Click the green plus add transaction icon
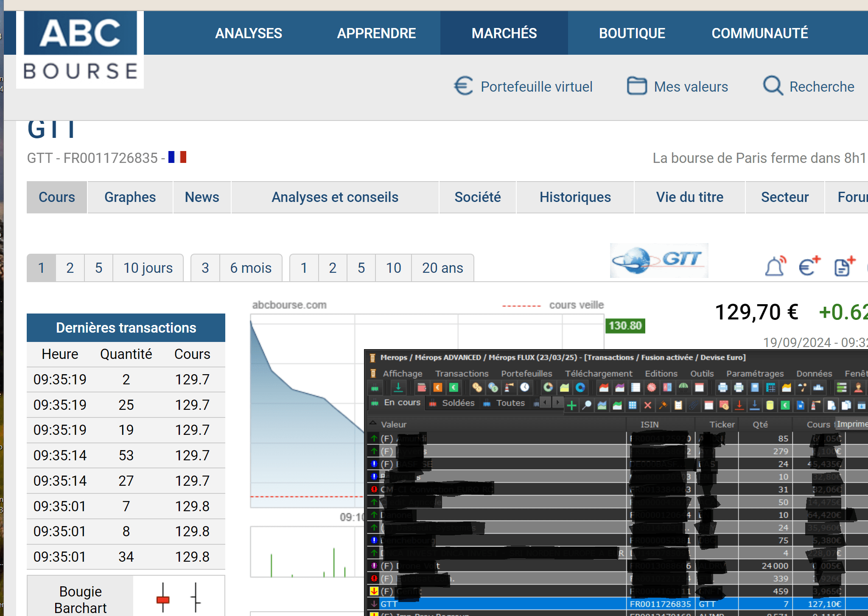Viewport: 868px width, 616px height. [571, 406]
